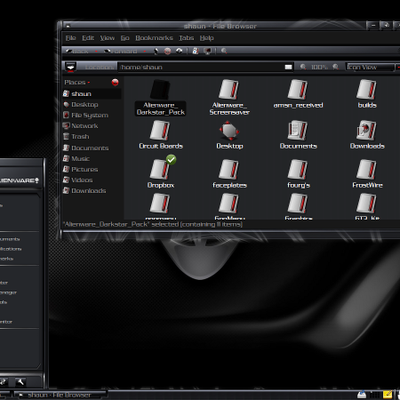Go up to parent folder
The height and width of the screenshot is (400, 400).
[x=156, y=51]
